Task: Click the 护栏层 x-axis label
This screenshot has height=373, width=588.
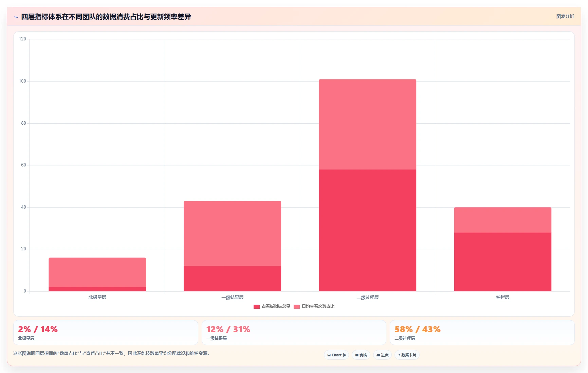Action: pos(503,297)
